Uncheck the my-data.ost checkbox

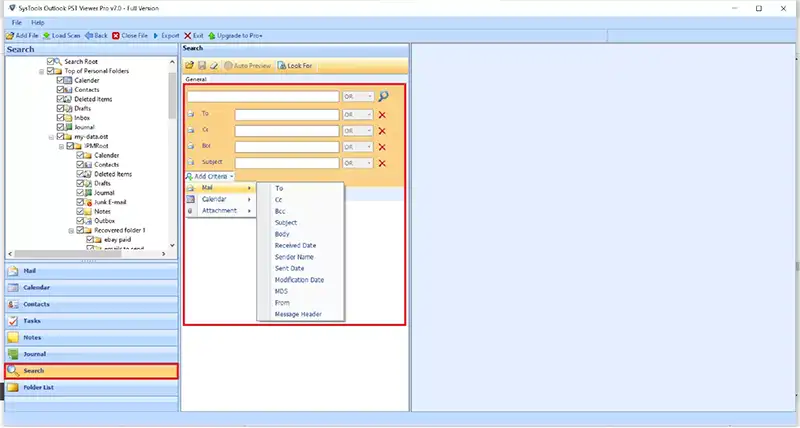point(60,137)
